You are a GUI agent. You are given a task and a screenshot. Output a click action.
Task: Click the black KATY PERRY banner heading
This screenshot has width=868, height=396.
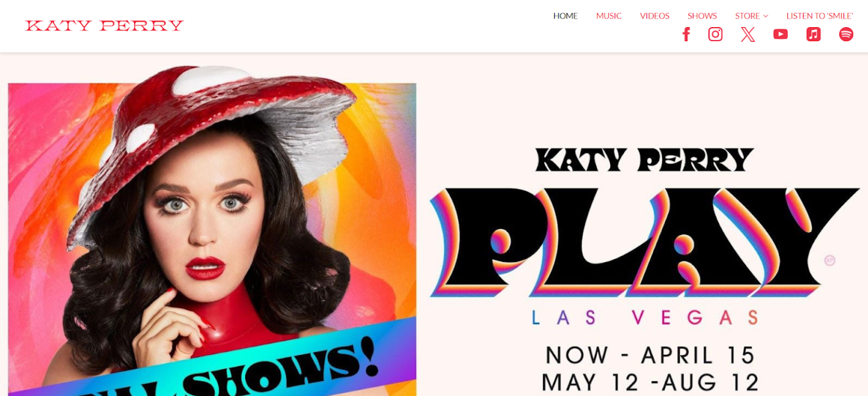pos(644,160)
